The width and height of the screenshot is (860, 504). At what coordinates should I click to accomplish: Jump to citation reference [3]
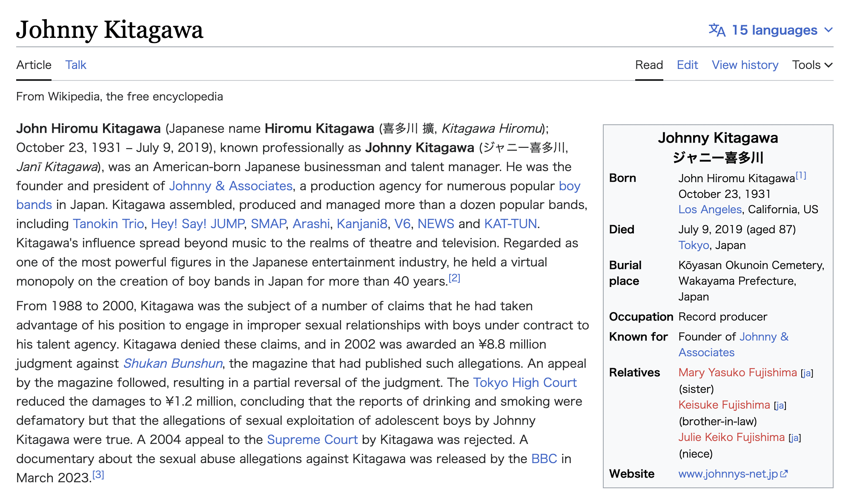click(98, 475)
